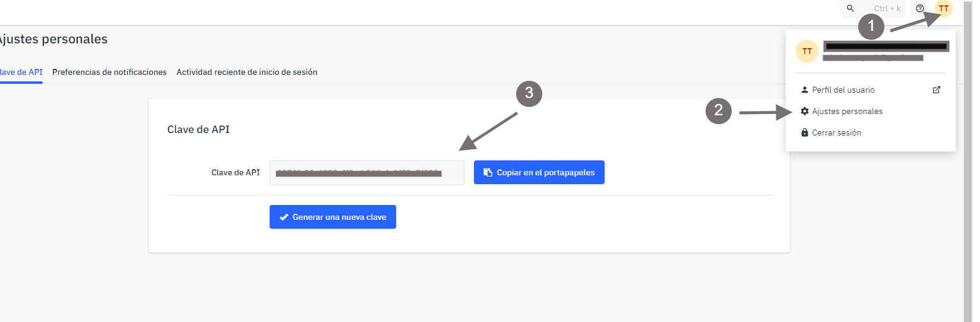
Task: Click the gear icon for Ajustes personales
Action: (x=805, y=111)
